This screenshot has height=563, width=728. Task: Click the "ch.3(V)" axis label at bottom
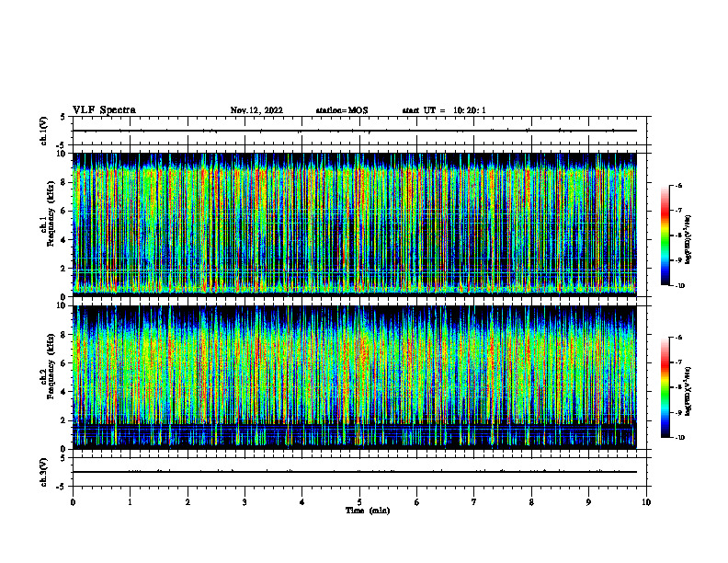43,472
